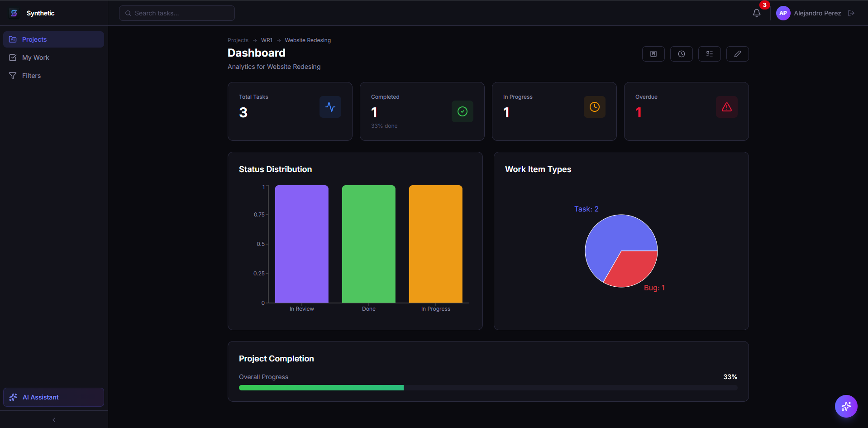Click the AI Assistant button
The width and height of the screenshot is (868, 428).
tap(53, 397)
